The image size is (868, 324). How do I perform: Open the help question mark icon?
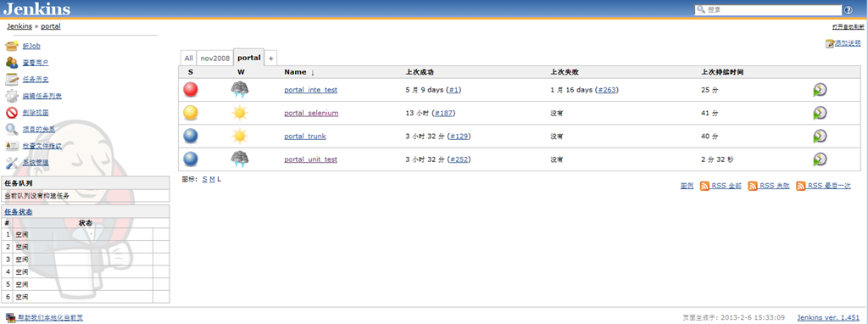coord(848,10)
